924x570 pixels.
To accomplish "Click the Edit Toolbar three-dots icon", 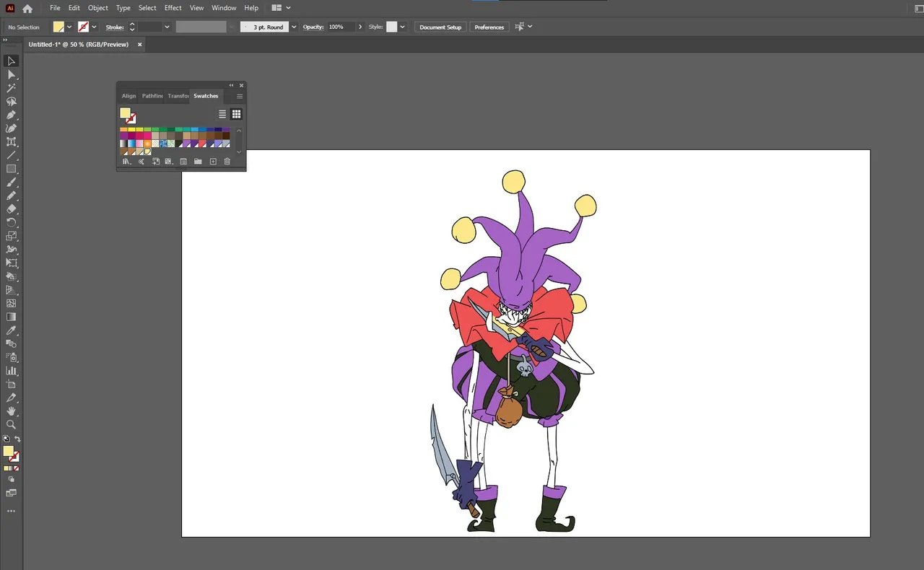I will point(11,511).
